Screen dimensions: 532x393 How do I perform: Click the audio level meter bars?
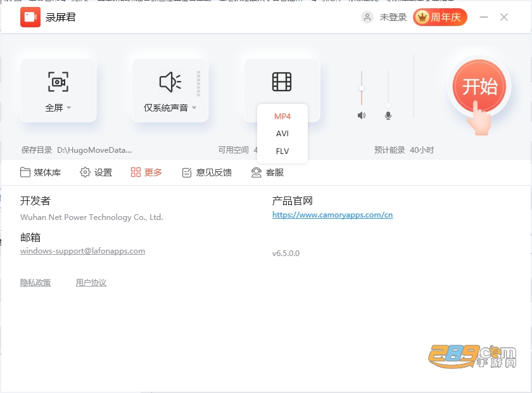198,84
